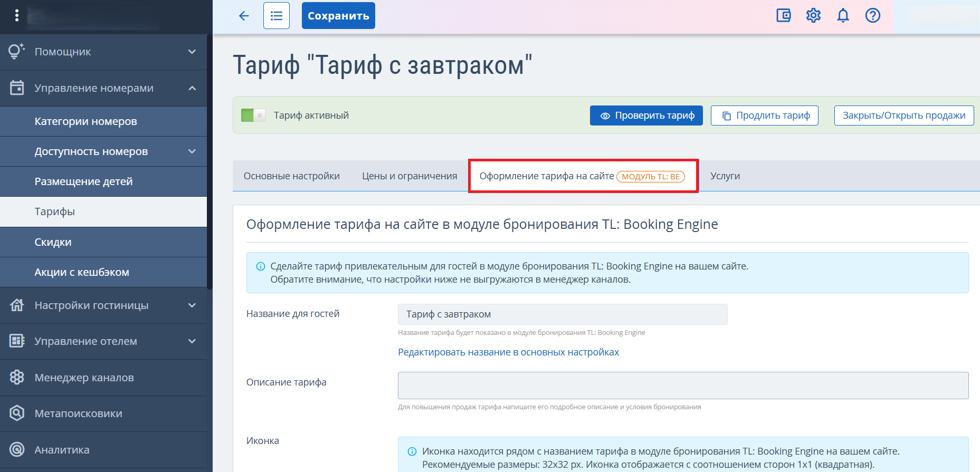
Task: Expand the Помощник menu chevron
Action: [192, 52]
